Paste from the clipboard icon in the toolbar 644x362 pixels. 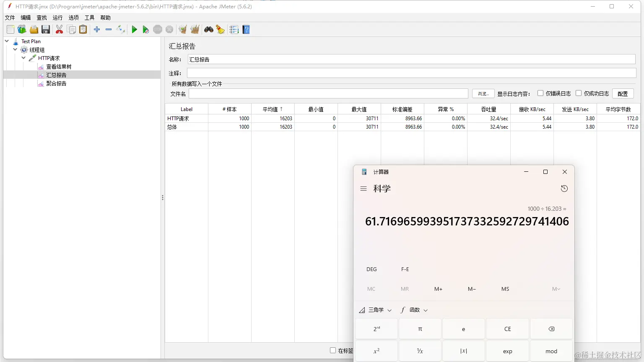point(83,29)
